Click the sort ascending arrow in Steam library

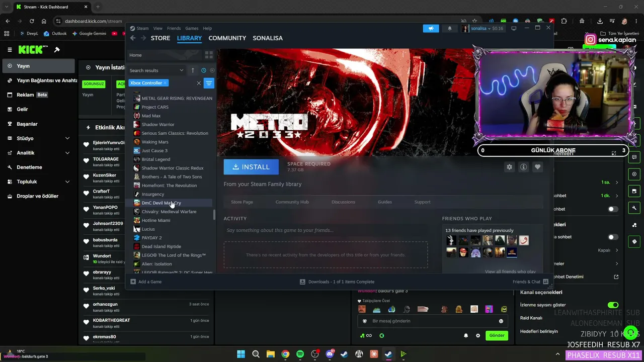pos(193,70)
